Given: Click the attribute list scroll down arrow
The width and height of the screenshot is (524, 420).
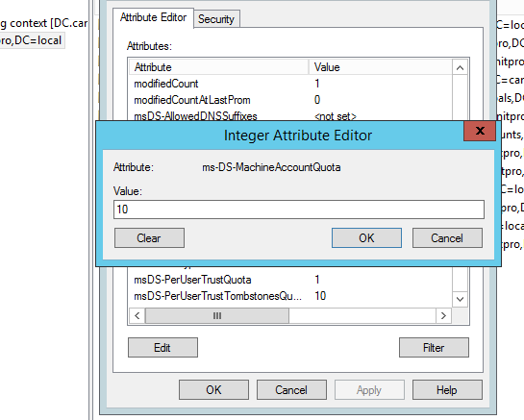Looking at the screenshot, I should tap(460, 299).
